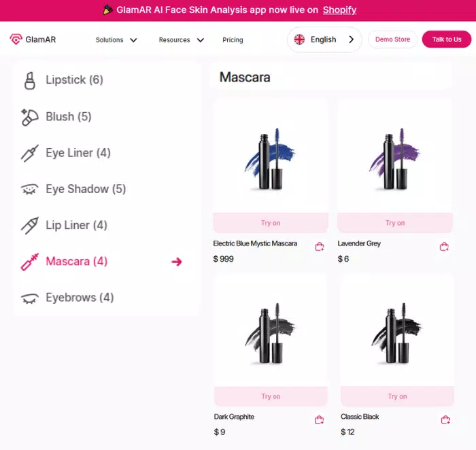476x450 pixels.
Task: Open the Eye Shadow category icon
Action: pos(29,189)
